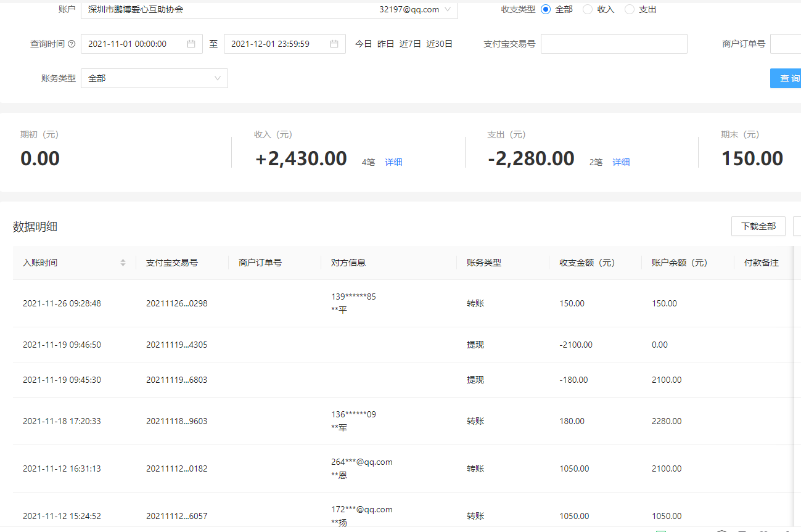Choose the 昨日 quick date option
The height and width of the screenshot is (532, 801).
pyautogui.click(x=385, y=44)
